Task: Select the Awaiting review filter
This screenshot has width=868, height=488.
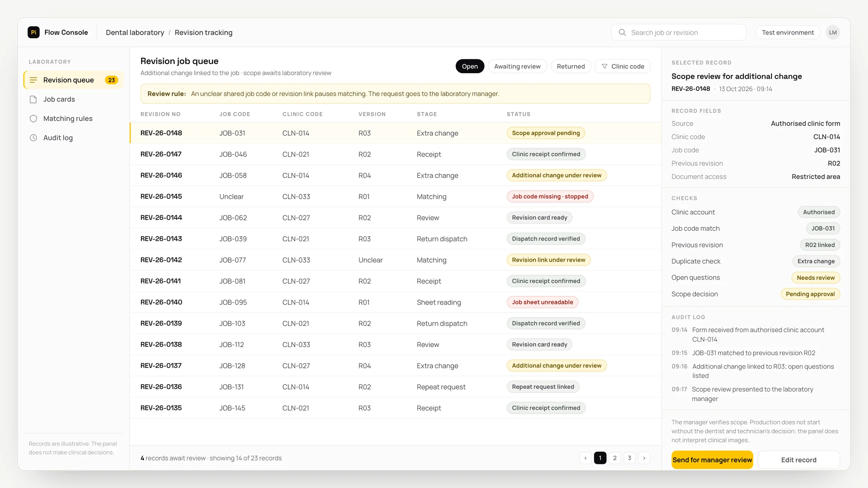Action: (517, 66)
